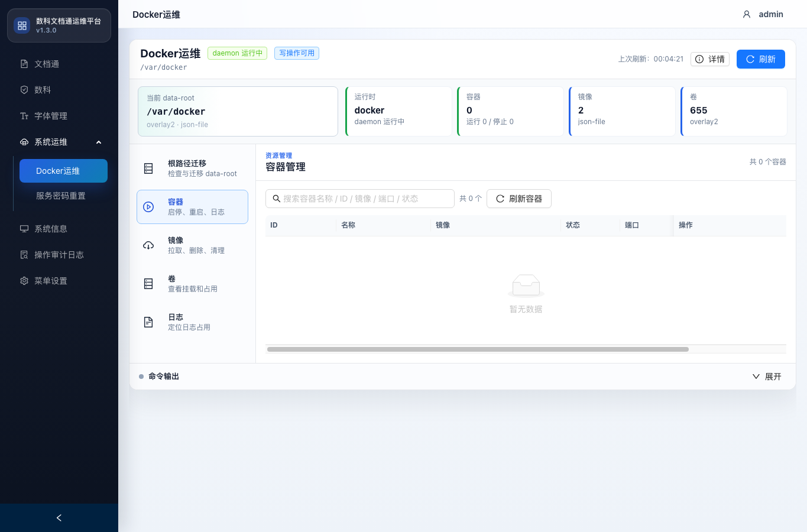
Task: Select the Docker运维 submenu item
Action: (63, 171)
